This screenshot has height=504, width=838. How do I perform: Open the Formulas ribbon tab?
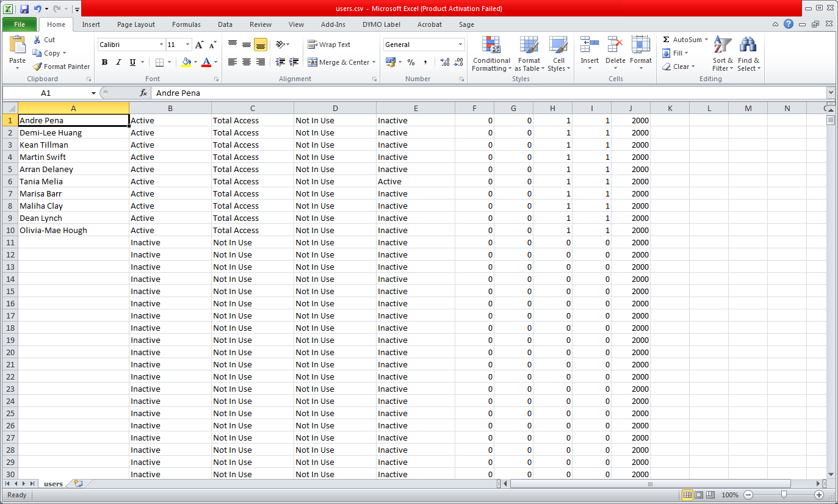pos(186,24)
